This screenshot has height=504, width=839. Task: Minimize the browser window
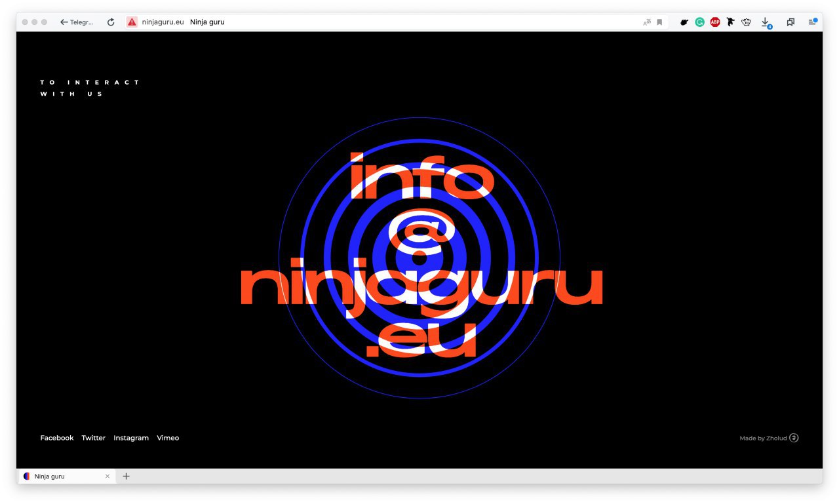tap(35, 22)
